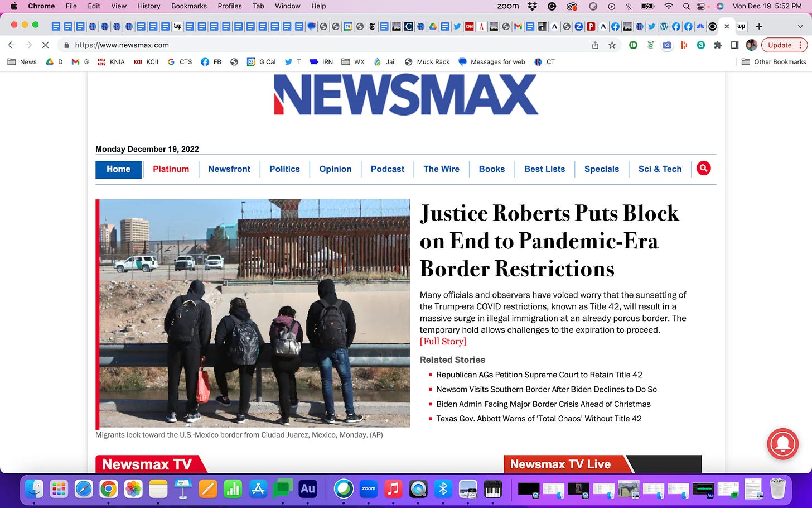Open the Opinion section

point(335,169)
